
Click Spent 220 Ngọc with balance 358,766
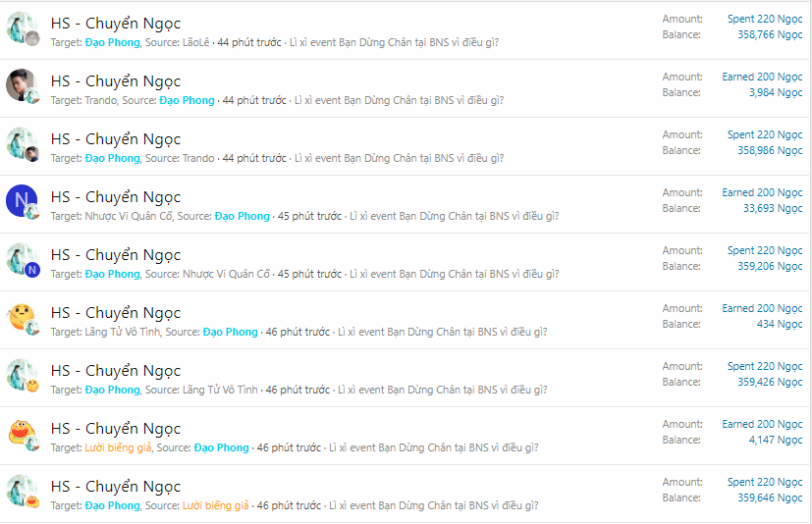765,20
